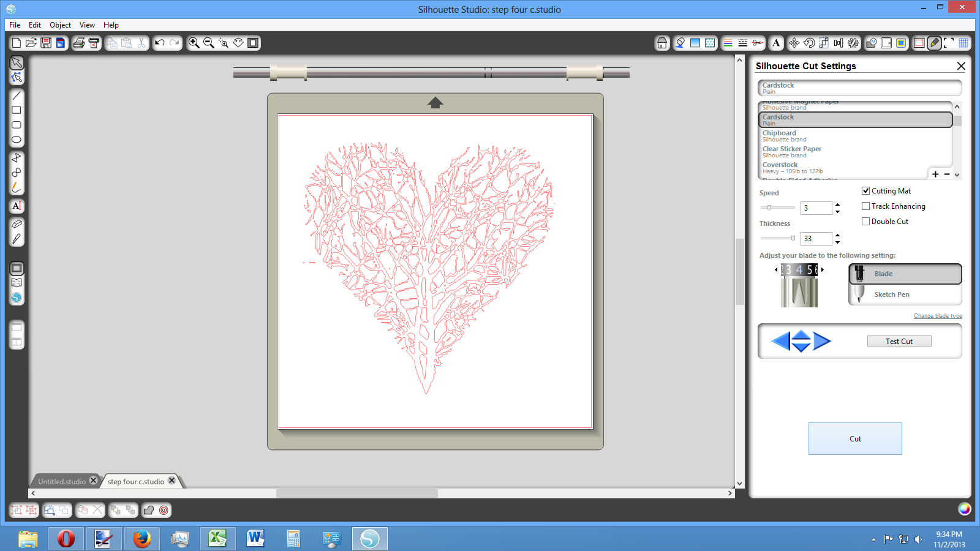Open the Grid settings window icon
This screenshot has height=551, width=980.
coord(963,43)
